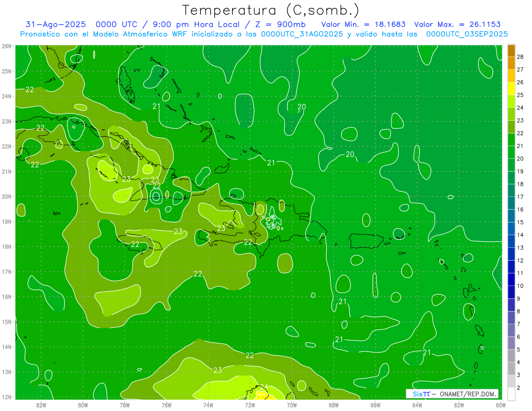The width and height of the screenshot is (532, 411).
Task: Click the "22N" latitude axis label
Action: click(x=7, y=146)
